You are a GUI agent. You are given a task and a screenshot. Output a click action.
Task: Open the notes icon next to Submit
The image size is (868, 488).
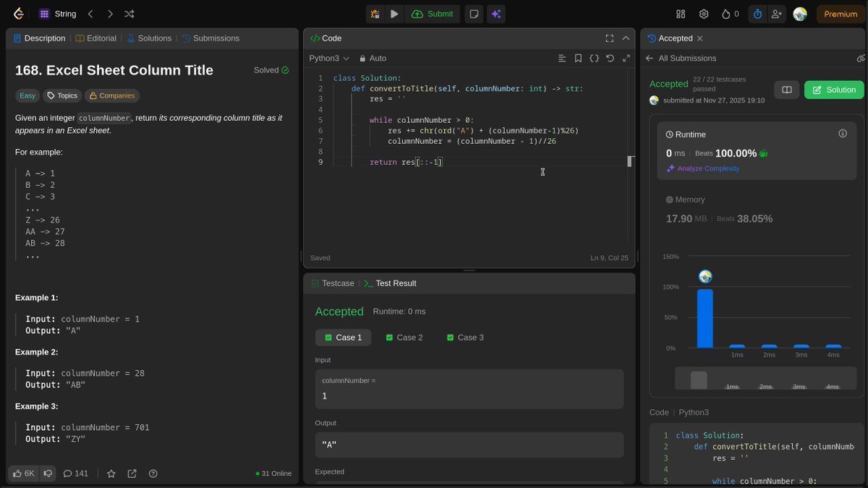pyautogui.click(x=474, y=14)
